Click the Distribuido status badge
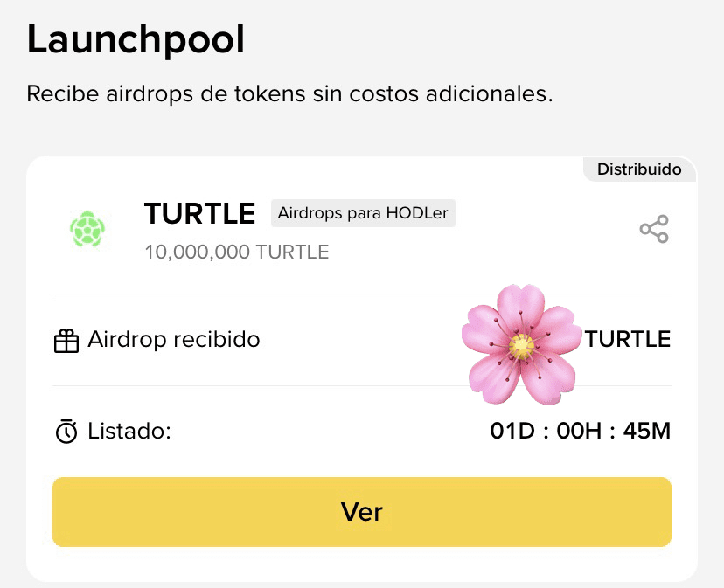Image resolution: width=724 pixels, height=588 pixels. [x=639, y=169]
